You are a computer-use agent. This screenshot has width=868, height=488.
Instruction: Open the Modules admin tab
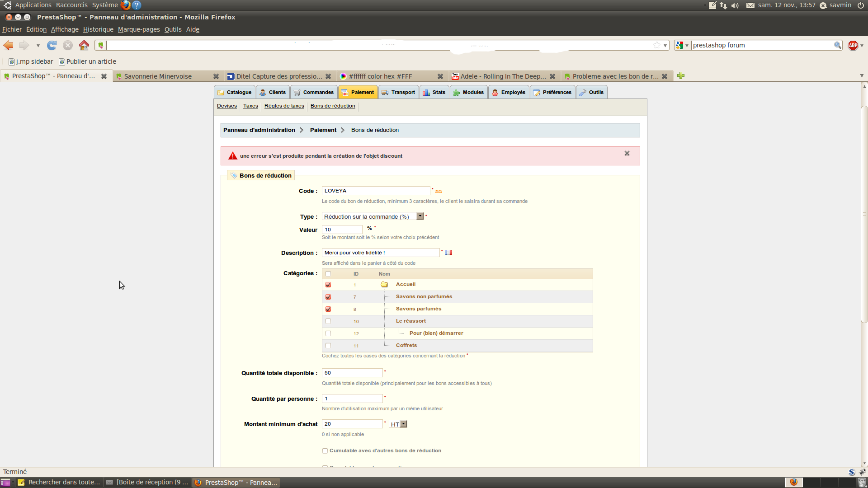pos(469,92)
